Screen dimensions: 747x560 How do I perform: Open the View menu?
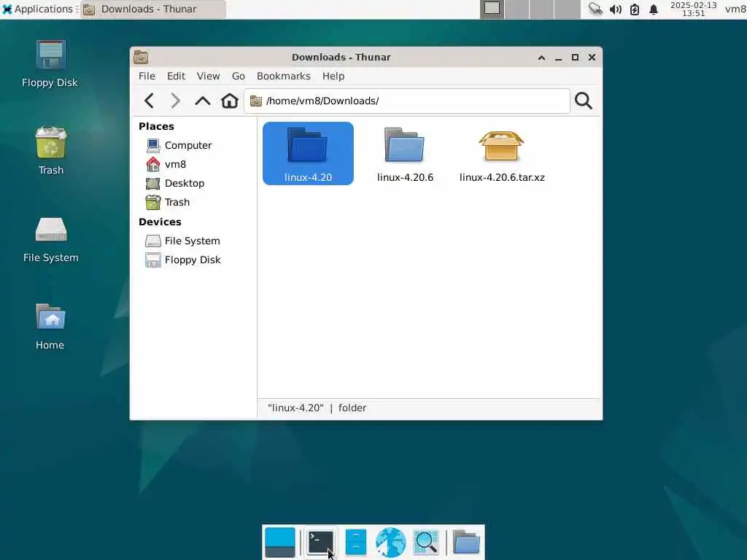click(x=208, y=76)
